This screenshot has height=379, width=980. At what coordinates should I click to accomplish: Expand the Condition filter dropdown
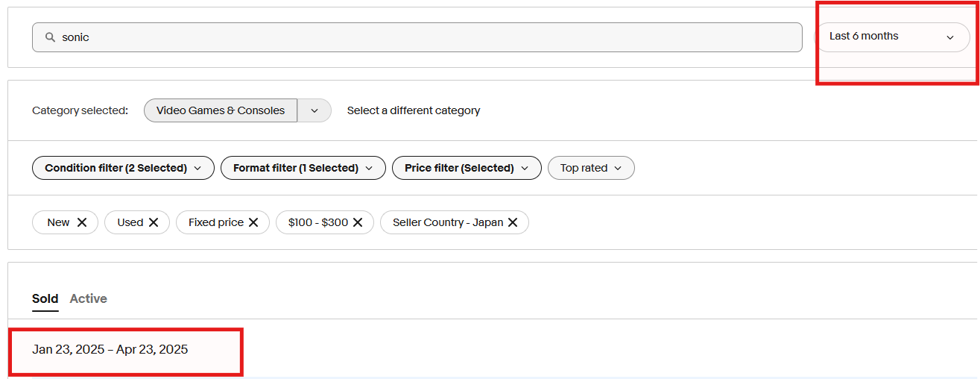123,168
